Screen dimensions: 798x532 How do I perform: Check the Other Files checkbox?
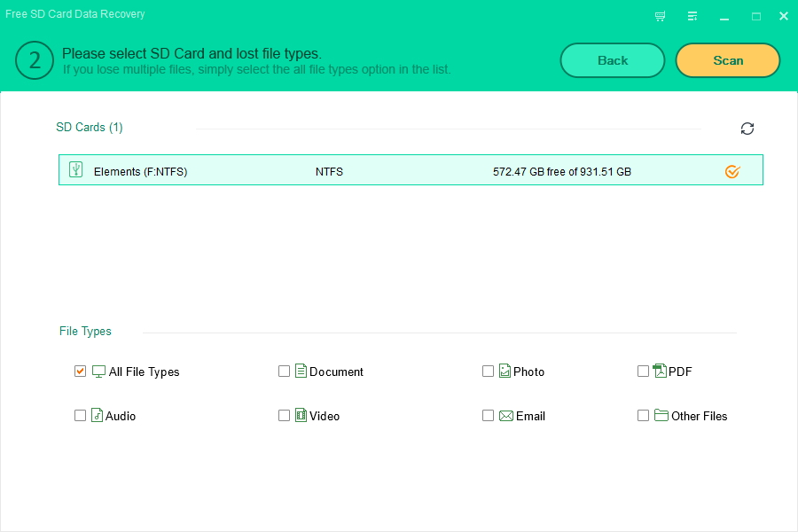[x=643, y=416]
